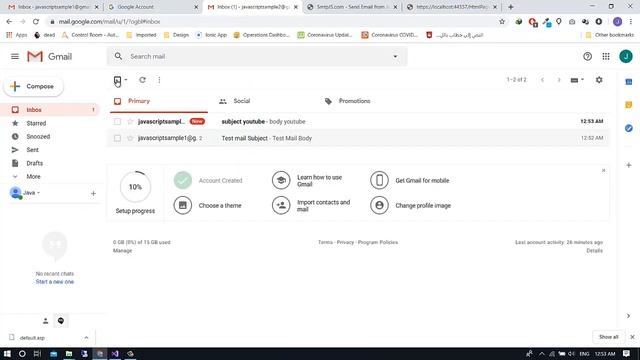640x360 pixels.
Task: Click the Manage storage link
Action: tap(122, 251)
